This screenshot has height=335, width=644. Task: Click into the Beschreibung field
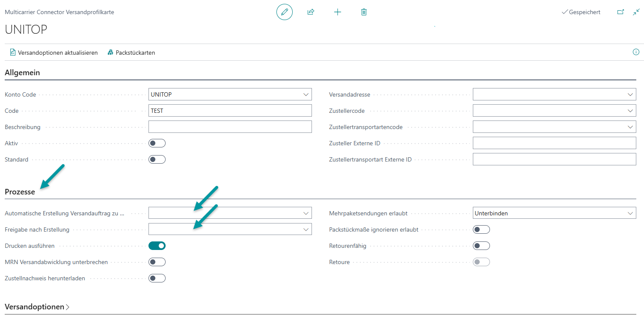[230, 127]
